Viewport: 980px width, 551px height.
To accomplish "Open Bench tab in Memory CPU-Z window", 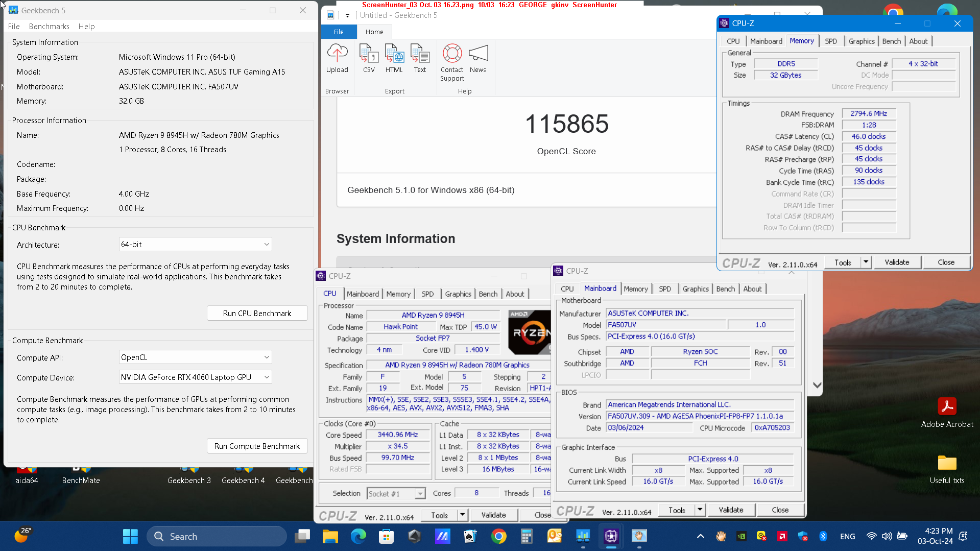I will [x=892, y=41].
